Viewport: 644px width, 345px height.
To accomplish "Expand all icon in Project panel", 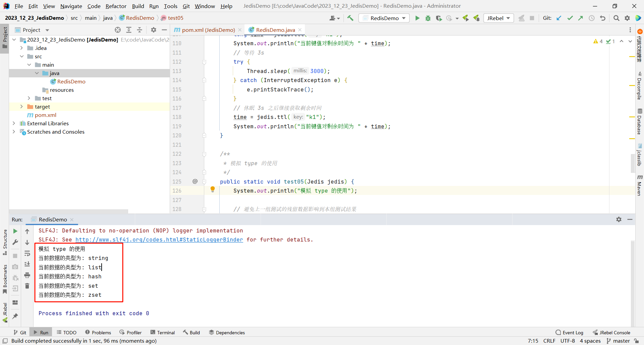I will click(129, 30).
